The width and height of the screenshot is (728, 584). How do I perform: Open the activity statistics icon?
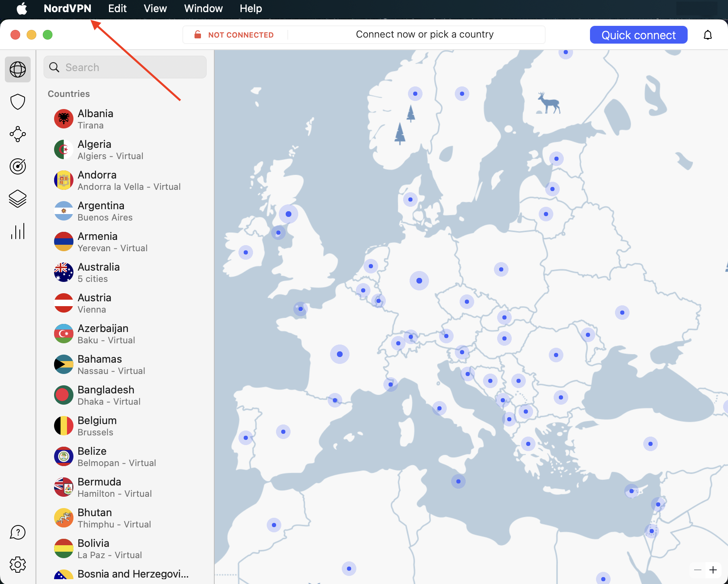click(18, 231)
